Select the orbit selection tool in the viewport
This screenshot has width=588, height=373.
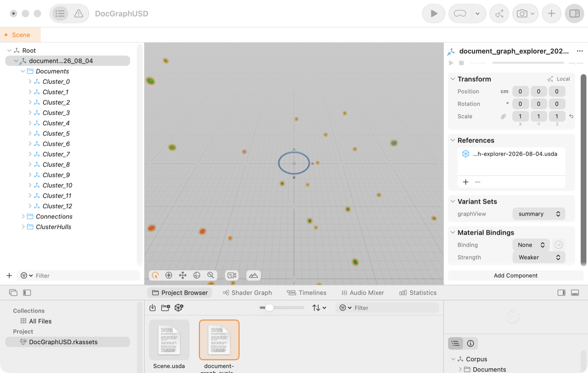pos(155,275)
